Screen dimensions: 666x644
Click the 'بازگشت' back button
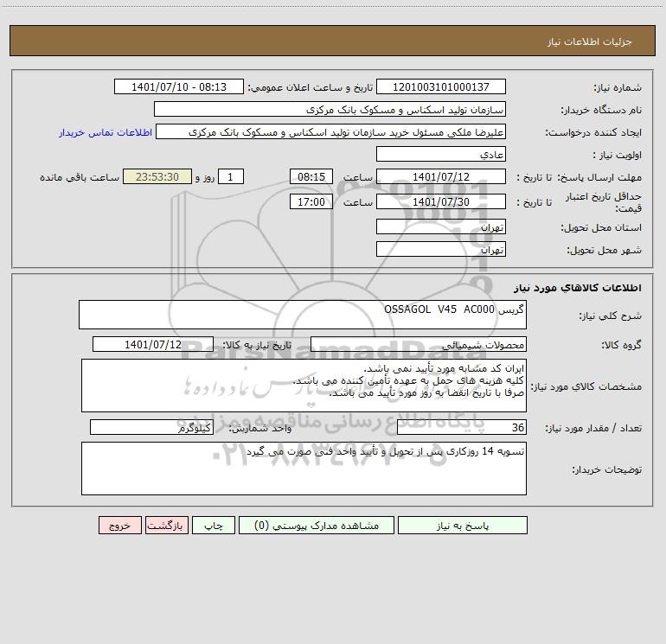(x=166, y=525)
